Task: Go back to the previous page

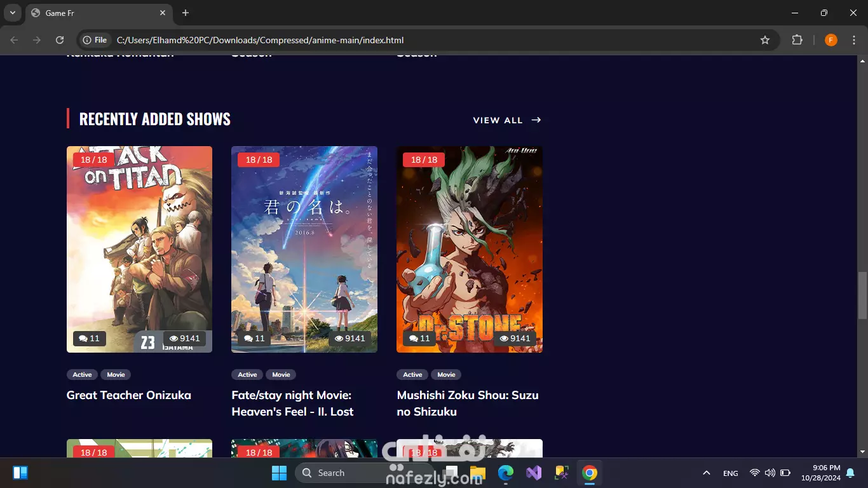Action: (x=14, y=40)
